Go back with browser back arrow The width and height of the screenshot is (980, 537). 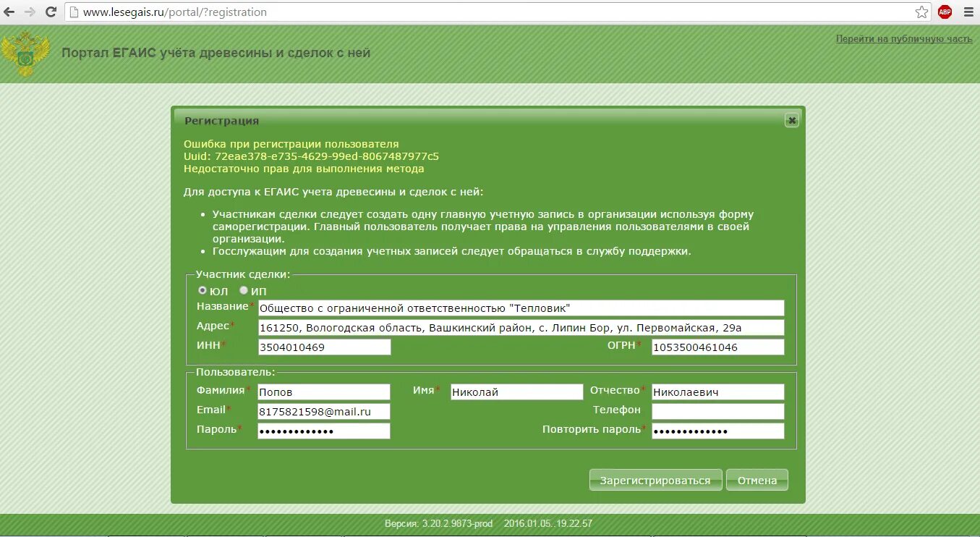click(x=10, y=12)
